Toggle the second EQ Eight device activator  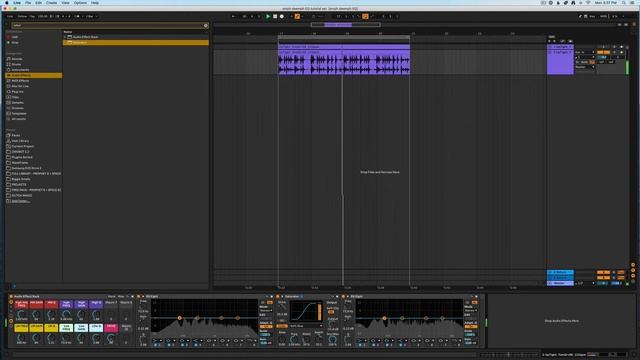pos(343,296)
